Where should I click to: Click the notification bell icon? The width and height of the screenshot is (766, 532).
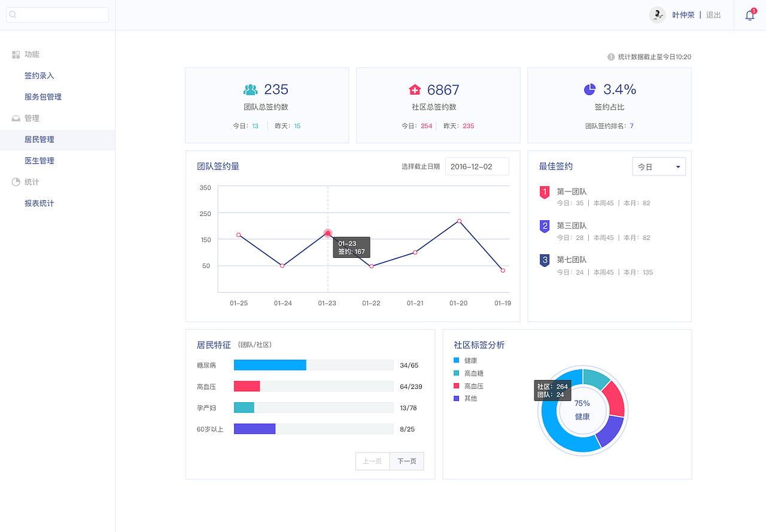coord(750,16)
